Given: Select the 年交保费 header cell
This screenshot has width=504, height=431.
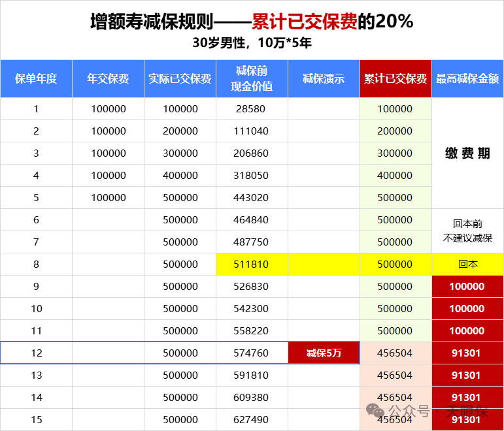Looking at the screenshot, I should [108, 79].
